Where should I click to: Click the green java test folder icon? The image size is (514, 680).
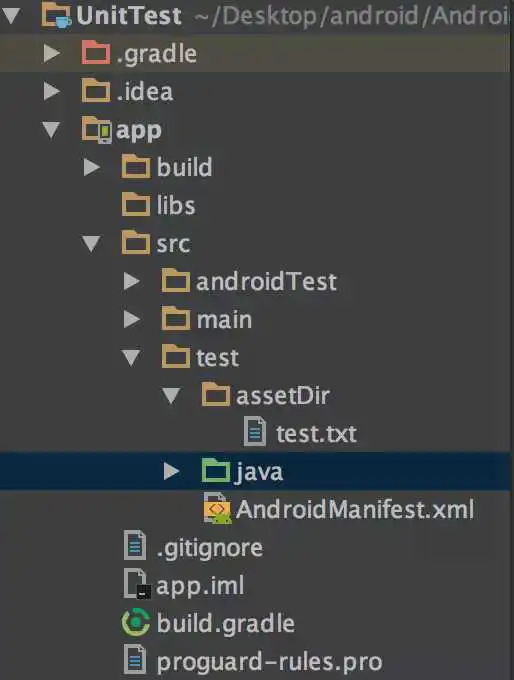216,471
